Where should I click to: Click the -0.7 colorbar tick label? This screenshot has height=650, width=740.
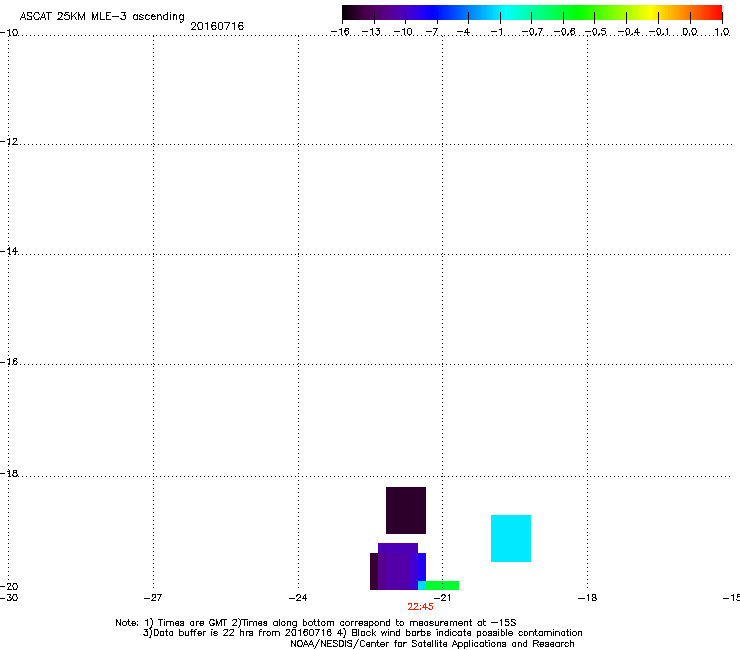click(532, 32)
